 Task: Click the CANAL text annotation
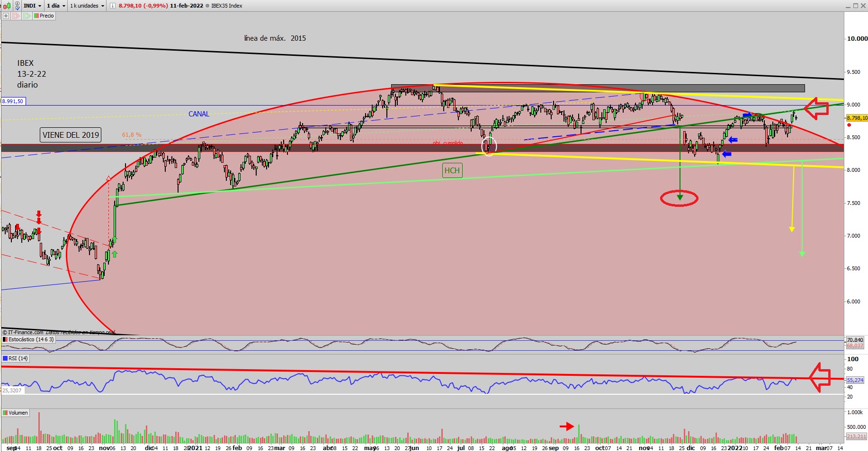(x=199, y=114)
